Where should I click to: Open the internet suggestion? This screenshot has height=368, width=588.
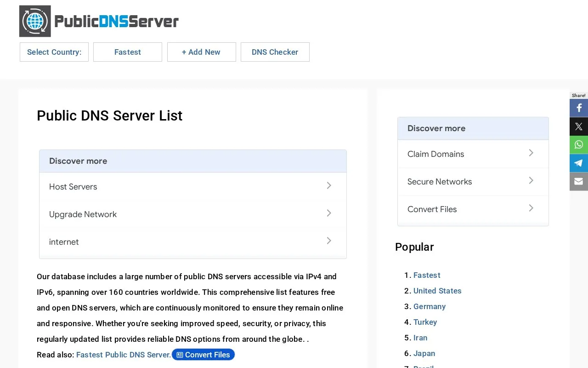point(193,241)
